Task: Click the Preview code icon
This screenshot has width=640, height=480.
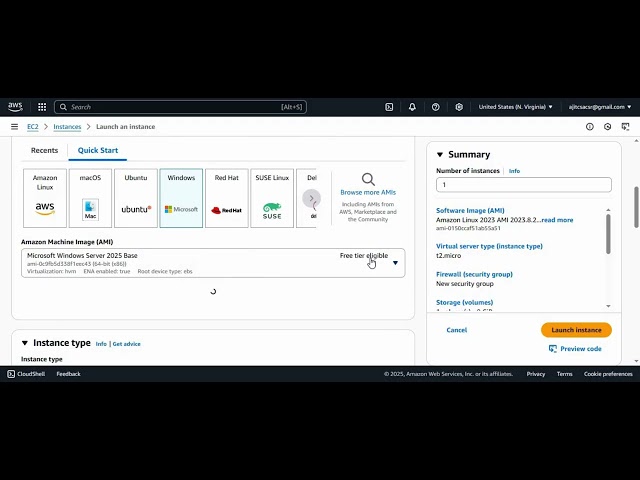Action: pyautogui.click(x=553, y=349)
